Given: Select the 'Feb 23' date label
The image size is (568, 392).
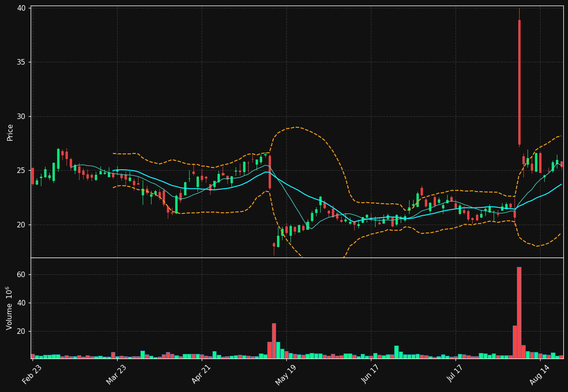Looking at the screenshot, I should [x=32, y=374].
